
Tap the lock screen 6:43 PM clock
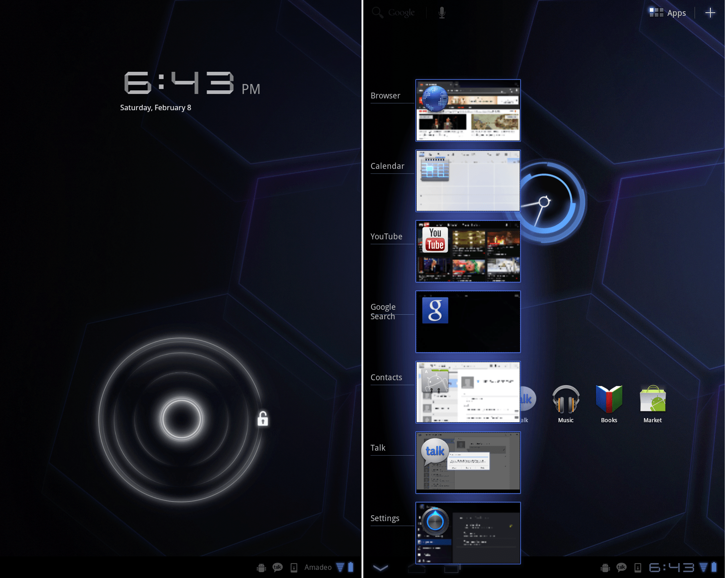click(192, 83)
